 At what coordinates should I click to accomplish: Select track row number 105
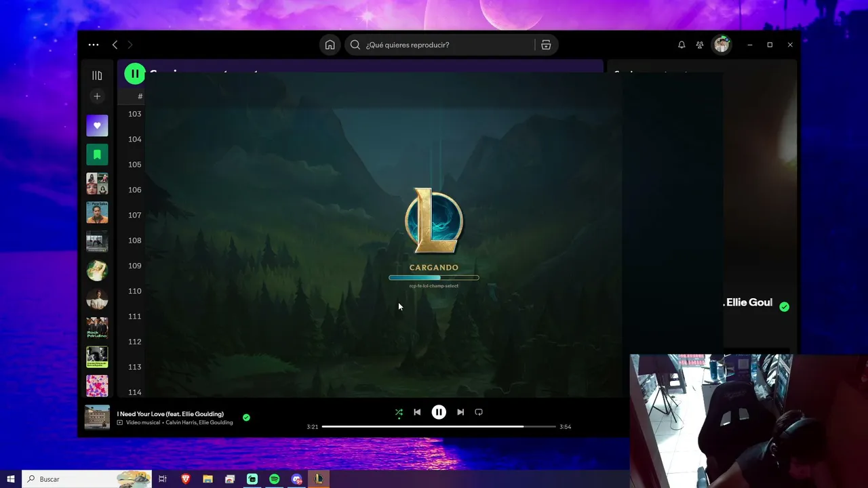[x=134, y=165]
